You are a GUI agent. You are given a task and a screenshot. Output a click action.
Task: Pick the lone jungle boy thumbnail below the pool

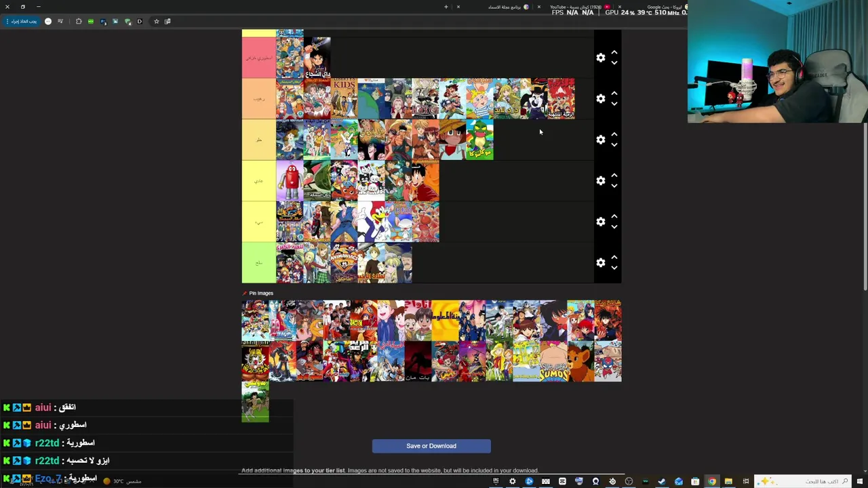[256, 402]
